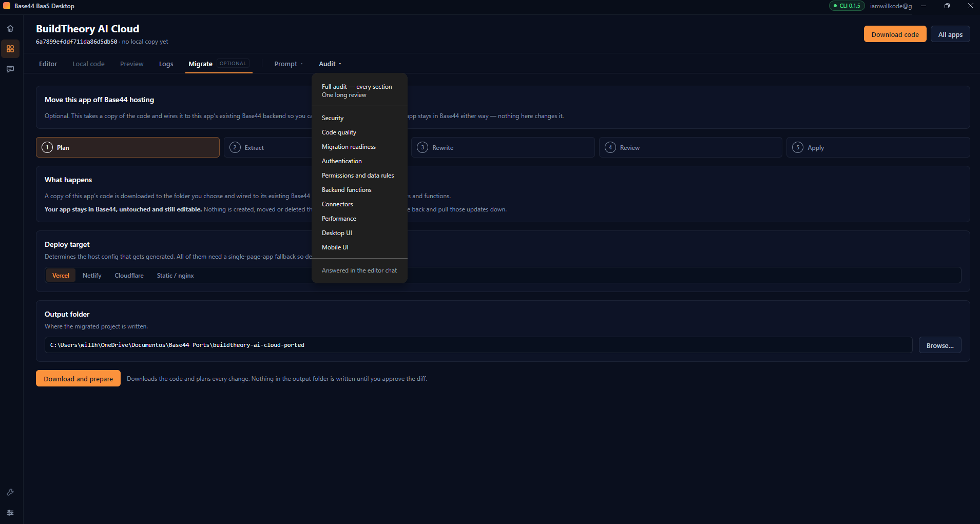Open the settings sliders icon
Viewport: 980px width, 524px height.
10,513
